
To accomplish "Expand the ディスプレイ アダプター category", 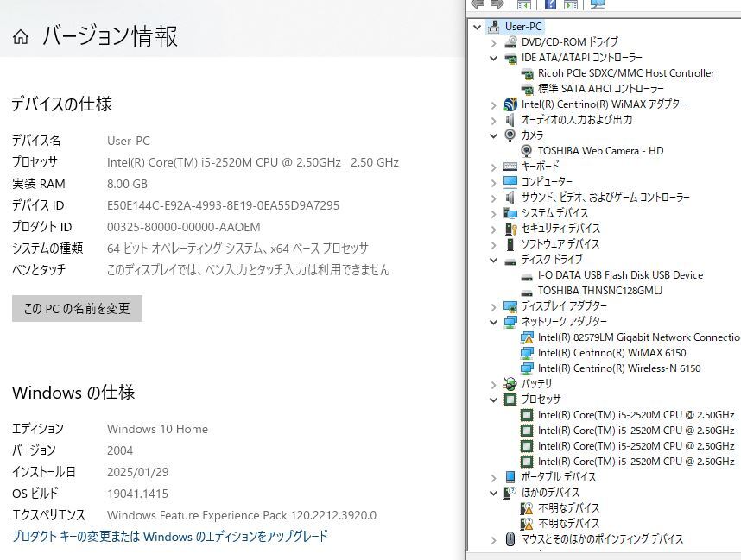I will pos(494,307).
